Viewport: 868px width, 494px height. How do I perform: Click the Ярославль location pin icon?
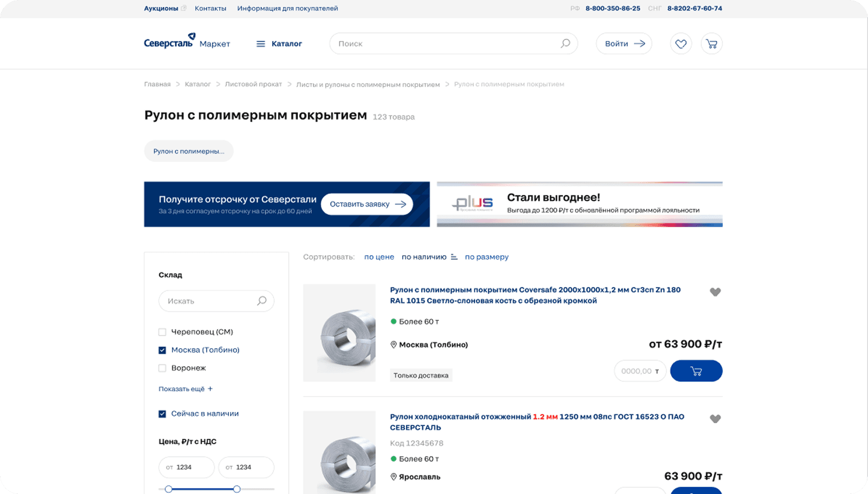pyautogui.click(x=394, y=477)
